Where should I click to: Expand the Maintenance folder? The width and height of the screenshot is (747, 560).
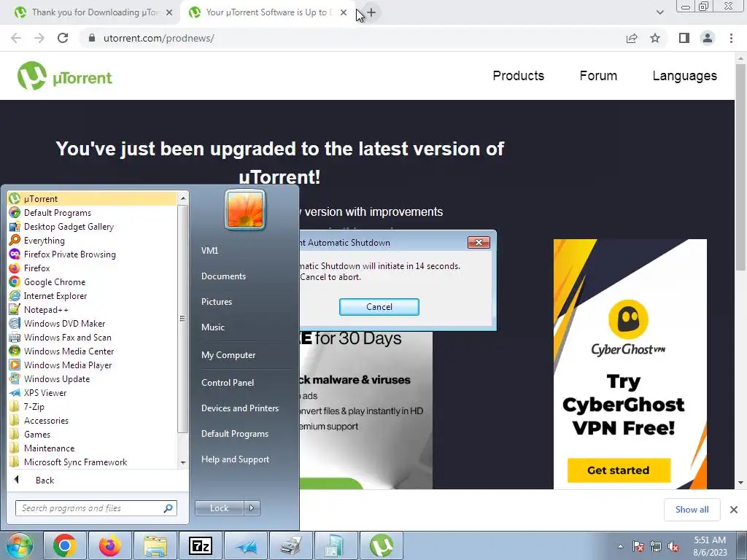coord(92,447)
